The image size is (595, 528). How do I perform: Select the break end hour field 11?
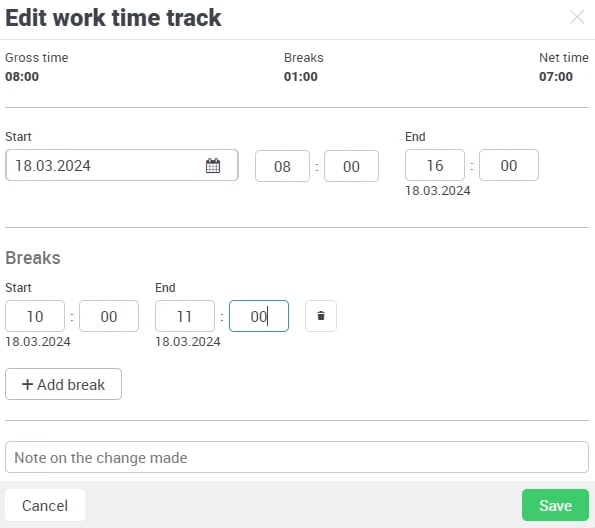pos(185,316)
